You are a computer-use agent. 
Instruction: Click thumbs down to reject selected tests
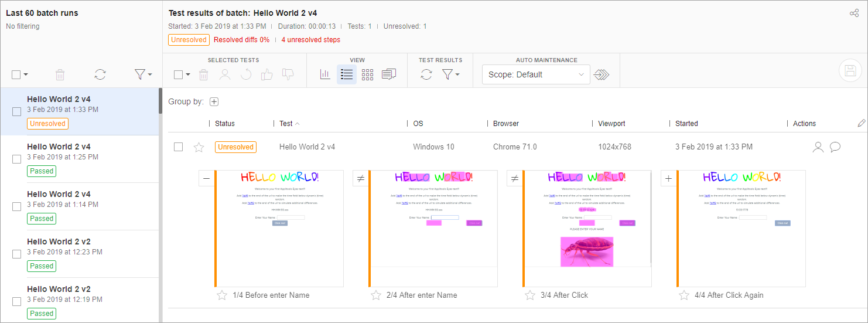coord(288,74)
